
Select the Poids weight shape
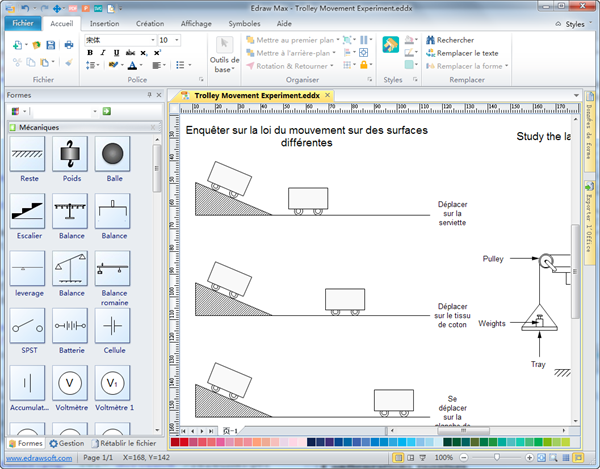72,153
